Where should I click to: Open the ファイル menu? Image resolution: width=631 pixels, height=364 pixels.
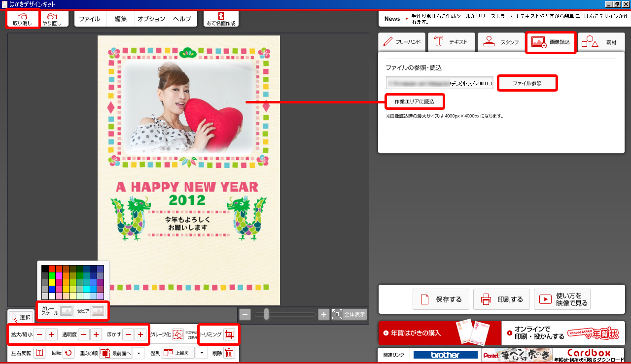[x=90, y=19]
